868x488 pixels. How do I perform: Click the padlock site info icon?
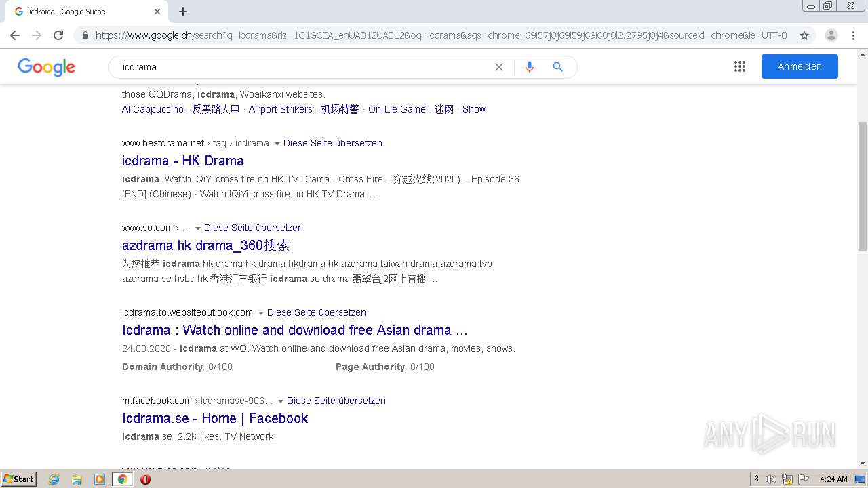click(x=85, y=35)
